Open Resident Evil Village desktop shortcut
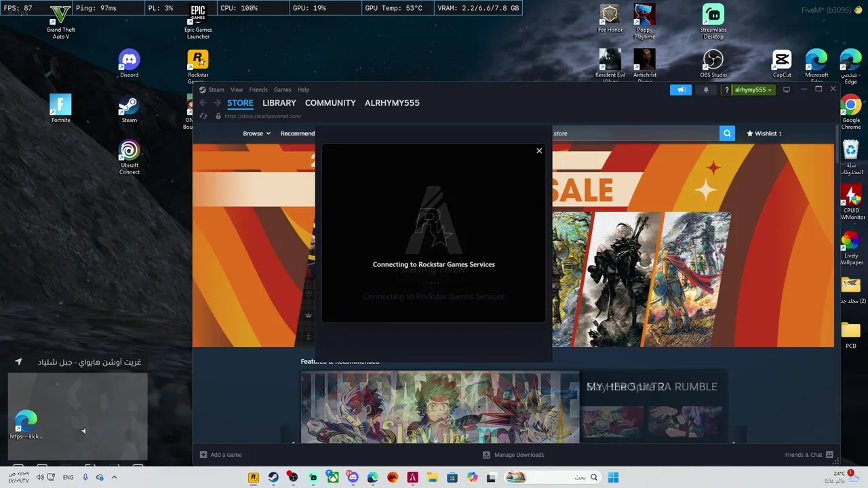The height and width of the screenshot is (488, 868). (610, 66)
